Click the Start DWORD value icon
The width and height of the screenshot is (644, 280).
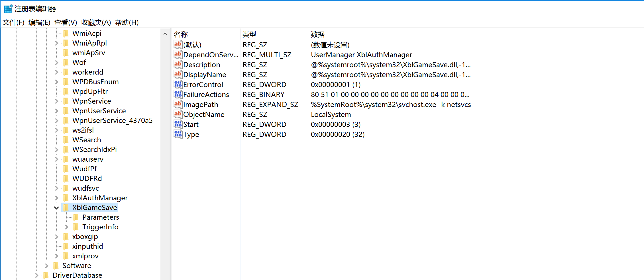pyautogui.click(x=178, y=124)
